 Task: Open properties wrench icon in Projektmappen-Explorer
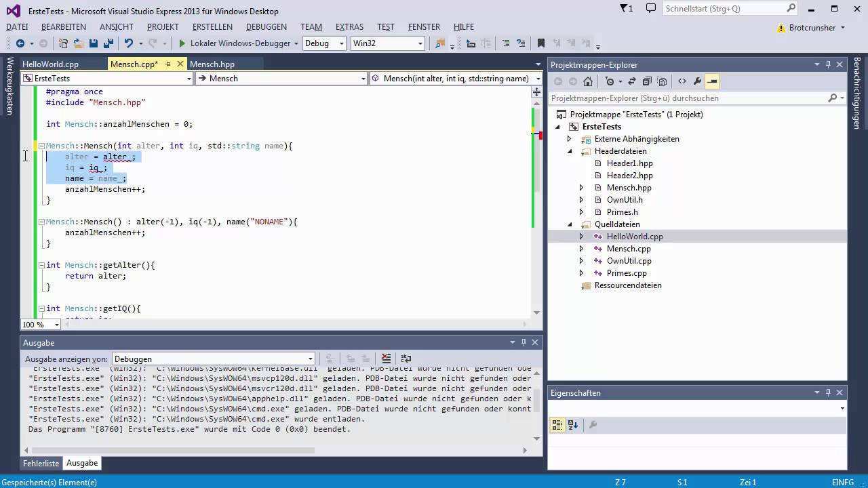pyautogui.click(x=697, y=81)
